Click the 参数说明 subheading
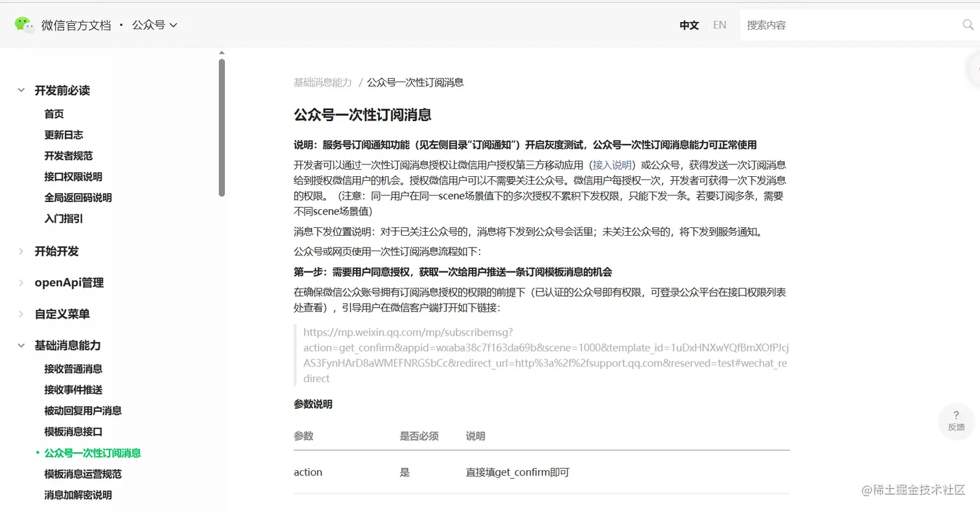Viewport: 980px width, 511px height. click(x=313, y=404)
